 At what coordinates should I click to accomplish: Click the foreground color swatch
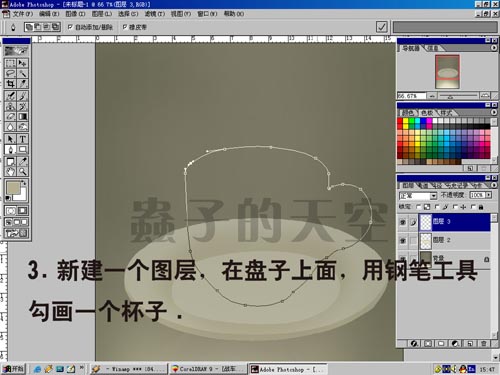click(13, 188)
